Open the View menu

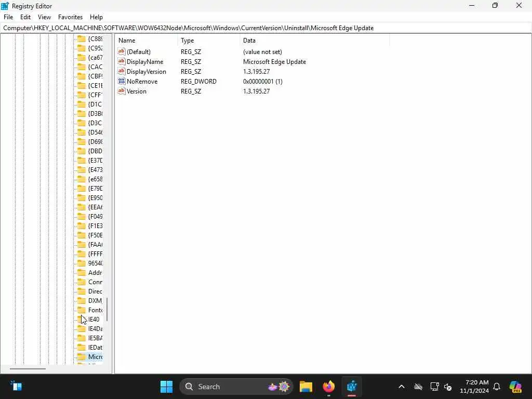[44, 17]
